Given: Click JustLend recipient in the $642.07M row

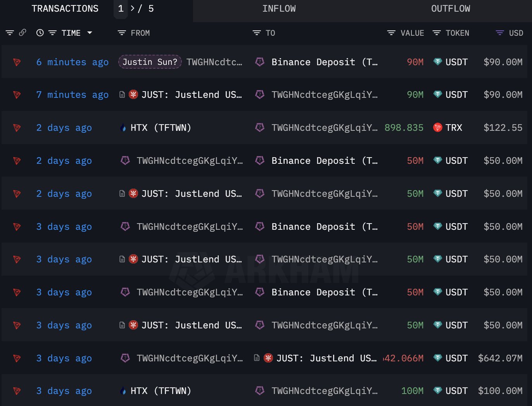Looking at the screenshot, I should (326, 358).
